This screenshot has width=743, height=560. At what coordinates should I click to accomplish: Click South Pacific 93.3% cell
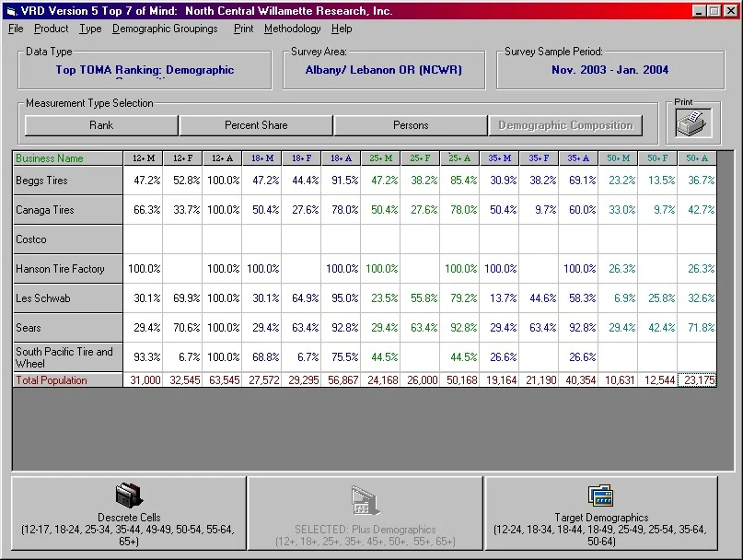click(x=143, y=357)
